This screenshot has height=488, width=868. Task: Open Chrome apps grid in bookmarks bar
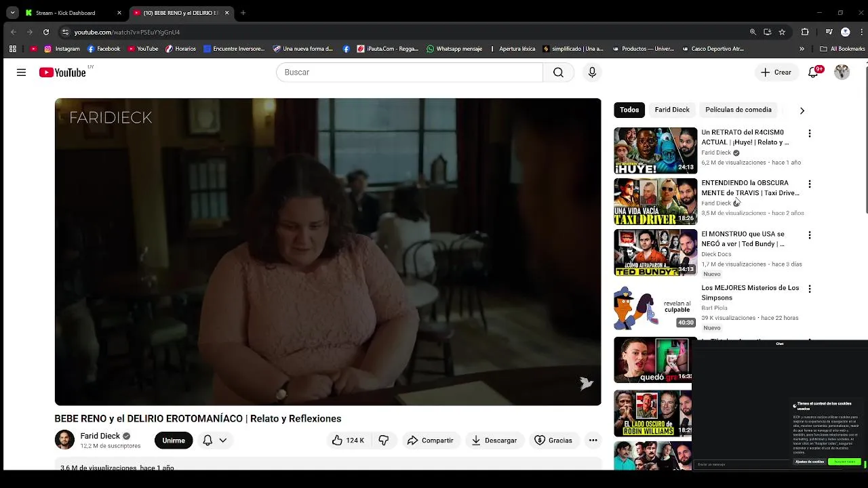pos(12,49)
